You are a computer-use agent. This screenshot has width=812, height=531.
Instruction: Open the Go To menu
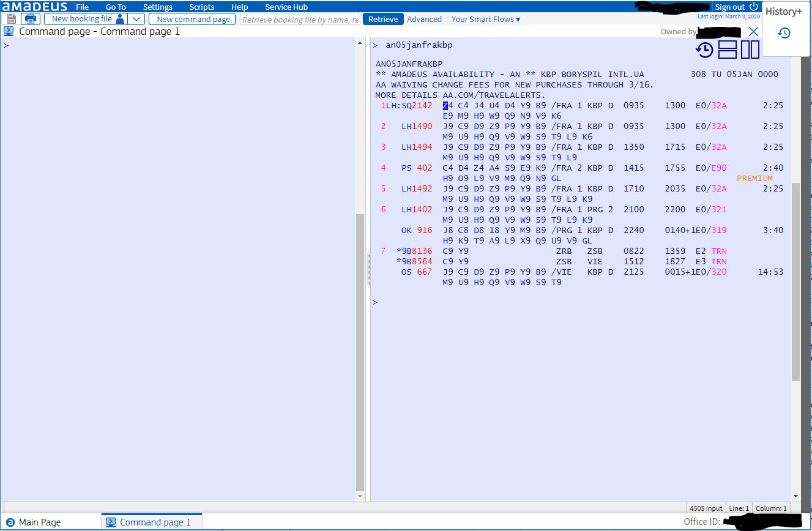click(x=116, y=7)
